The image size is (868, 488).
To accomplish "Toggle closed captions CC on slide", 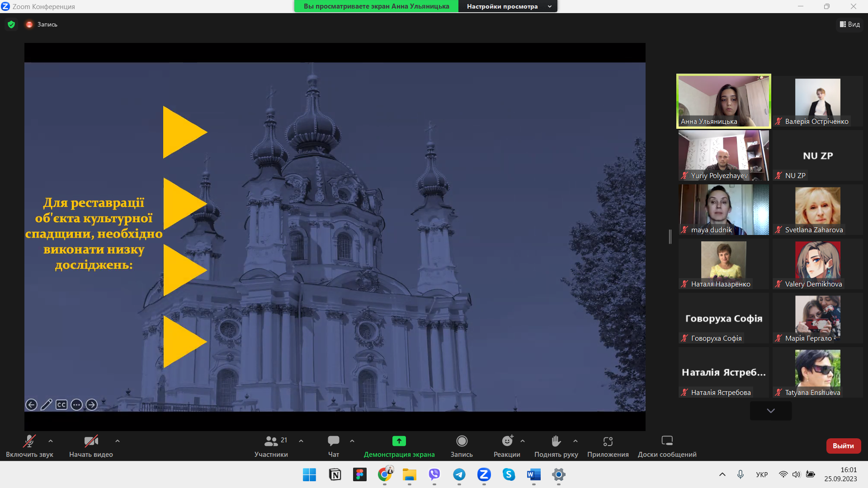I will 61,405.
